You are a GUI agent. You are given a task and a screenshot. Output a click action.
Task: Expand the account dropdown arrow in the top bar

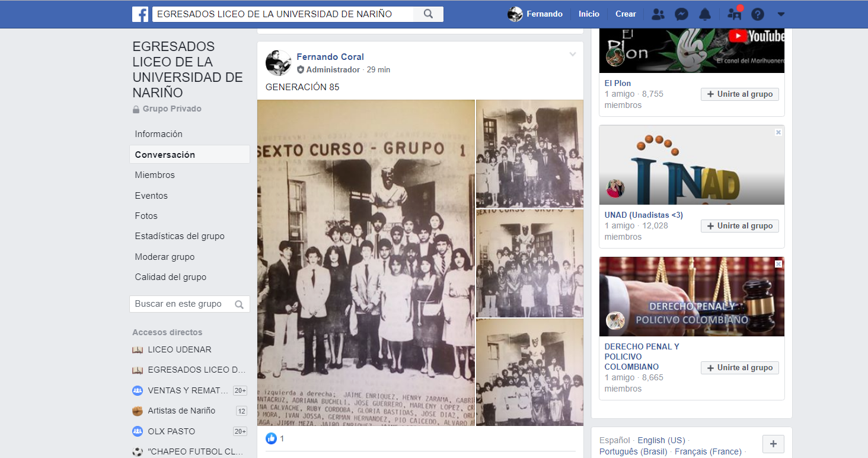pyautogui.click(x=781, y=14)
